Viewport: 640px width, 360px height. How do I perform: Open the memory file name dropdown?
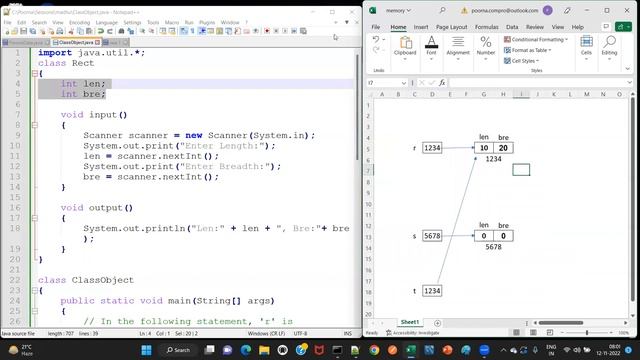click(x=398, y=10)
